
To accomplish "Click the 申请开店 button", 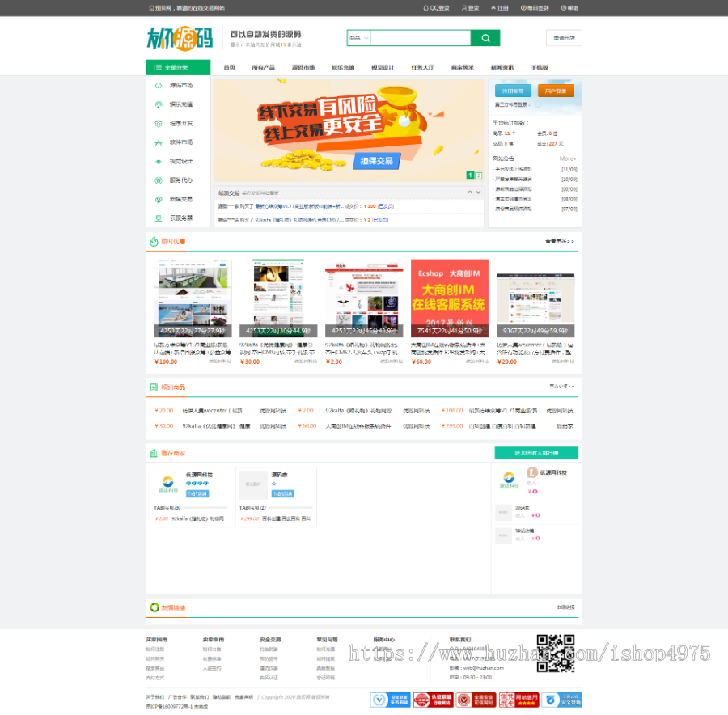I will pyautogui.click(x=564, y=38).
